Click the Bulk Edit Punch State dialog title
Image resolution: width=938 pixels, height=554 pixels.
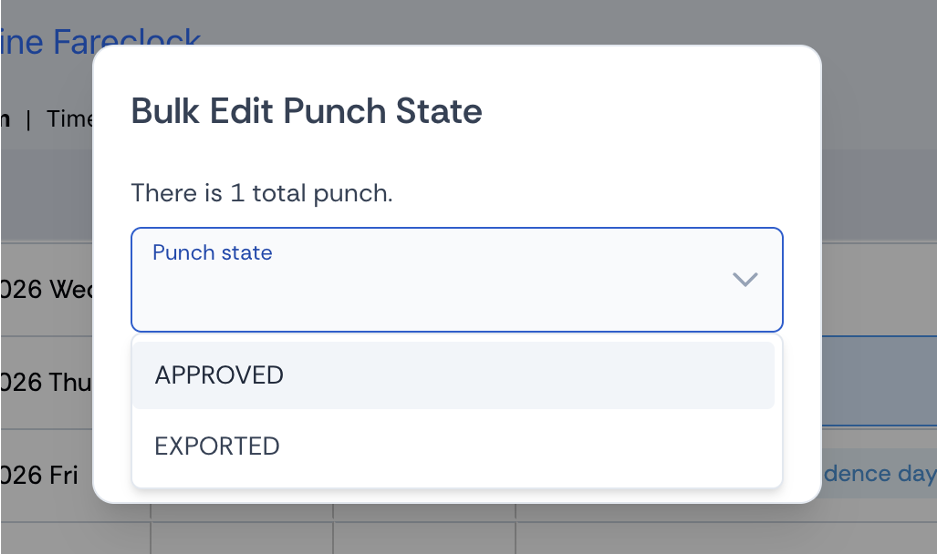pos(307,111)
